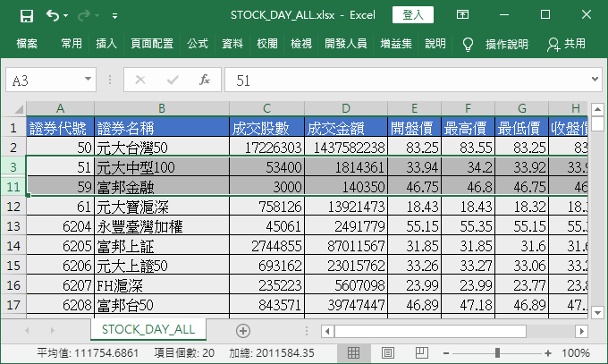Open the undo history dropdown arrow

click(65, 15)
